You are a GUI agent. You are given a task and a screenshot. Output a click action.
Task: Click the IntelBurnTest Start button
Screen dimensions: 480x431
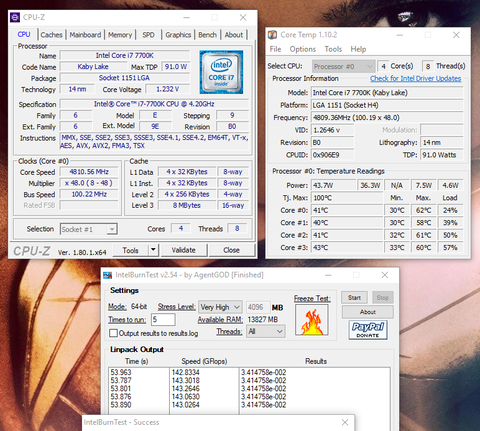(x=354, y=297)
